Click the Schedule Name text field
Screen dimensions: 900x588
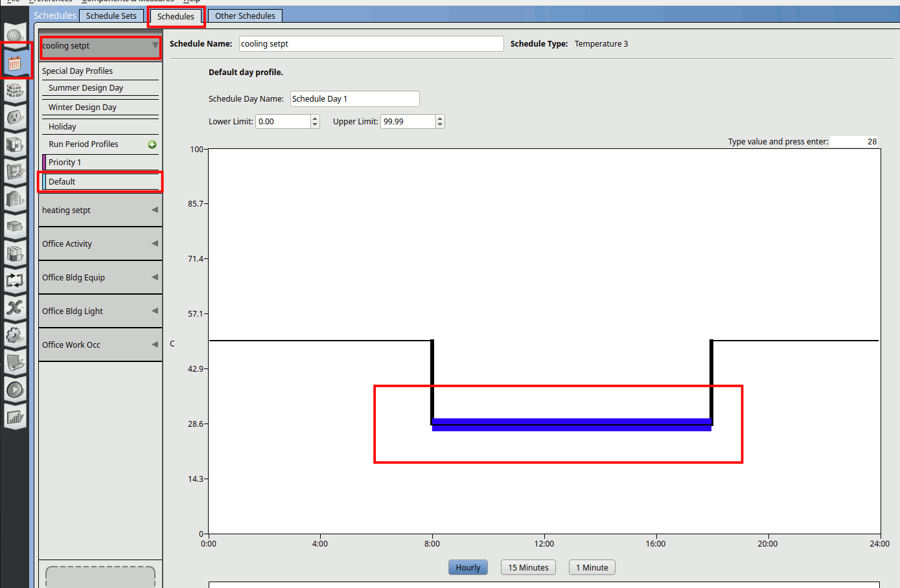tap(371, 44)
